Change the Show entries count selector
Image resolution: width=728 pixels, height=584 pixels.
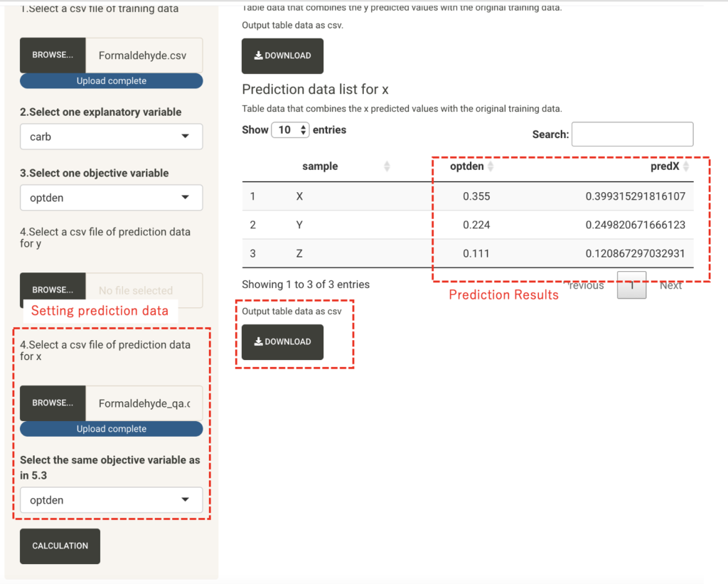point(291,130)
